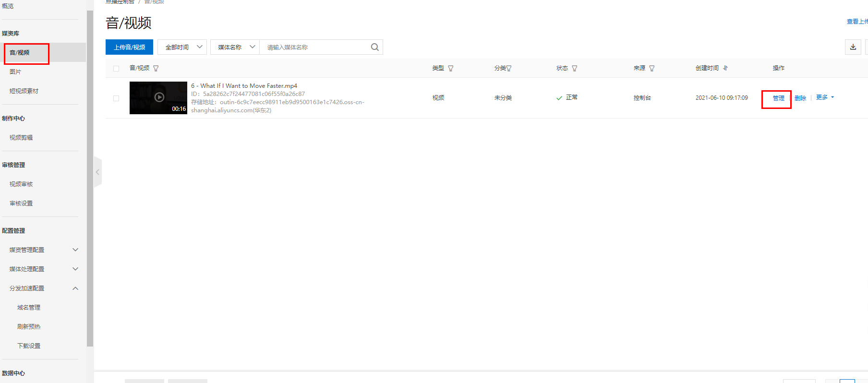Open 视频审核 in sidebar
Viewport: 868px width, 383px height.
pyautogui.click(x=21, y=184)
